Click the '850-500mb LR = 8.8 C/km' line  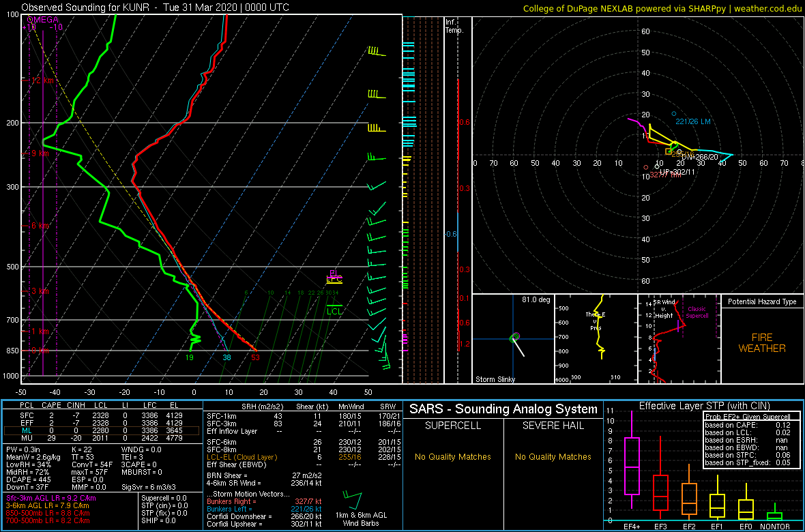click(48, 513)
